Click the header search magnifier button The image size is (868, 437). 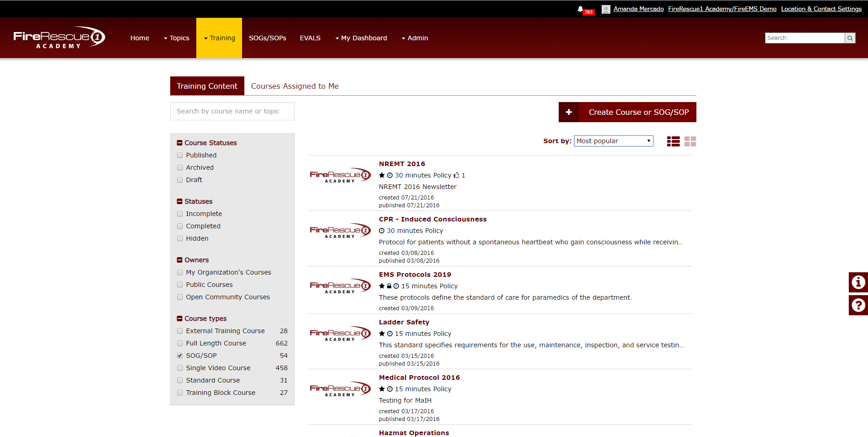(x=850, y=38)
